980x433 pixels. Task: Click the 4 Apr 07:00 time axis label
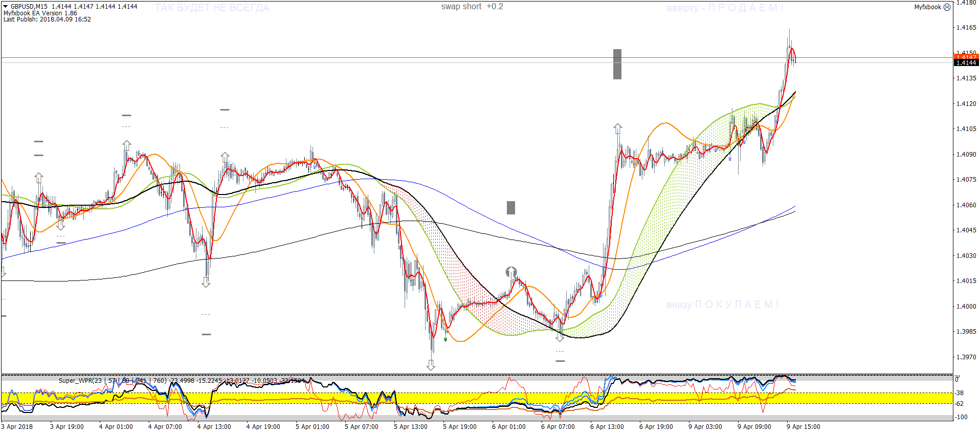click(165, 427)
